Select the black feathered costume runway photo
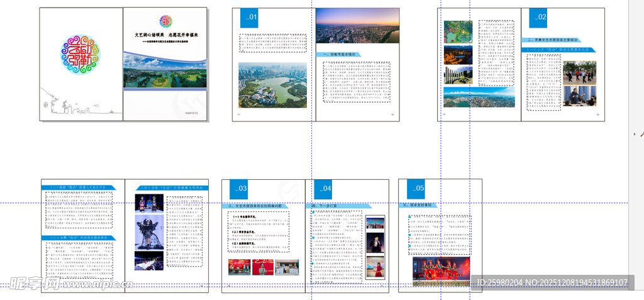Screen dimensions: 644x300 (149, 232)
